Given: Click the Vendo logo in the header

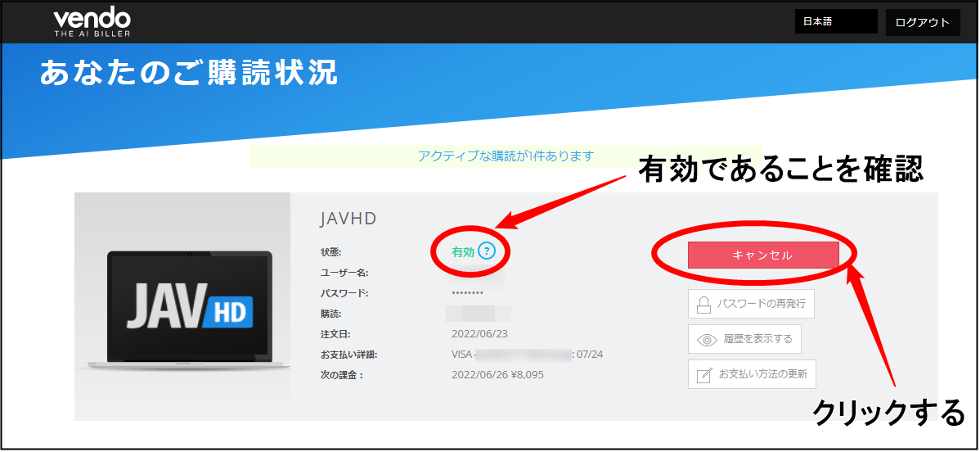Looking at the screenshot, I should tap(92, 22).
